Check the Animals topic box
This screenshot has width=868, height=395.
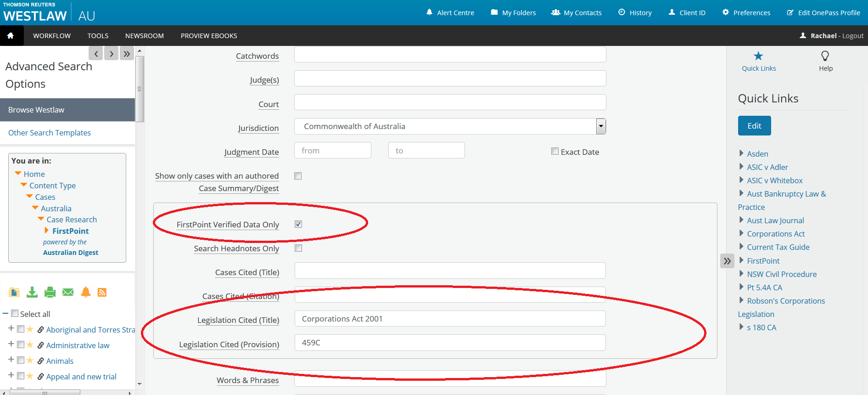[21, 360]
